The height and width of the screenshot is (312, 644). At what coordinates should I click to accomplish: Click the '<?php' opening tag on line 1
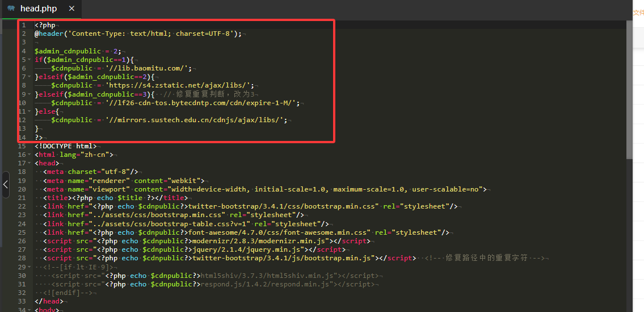tap(45, 25)
